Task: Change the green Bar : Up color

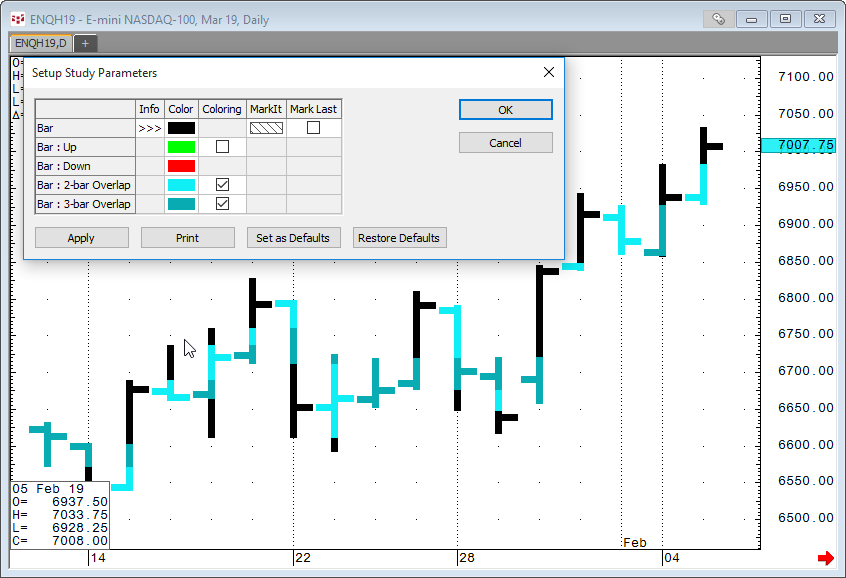Action: point(181,147)
